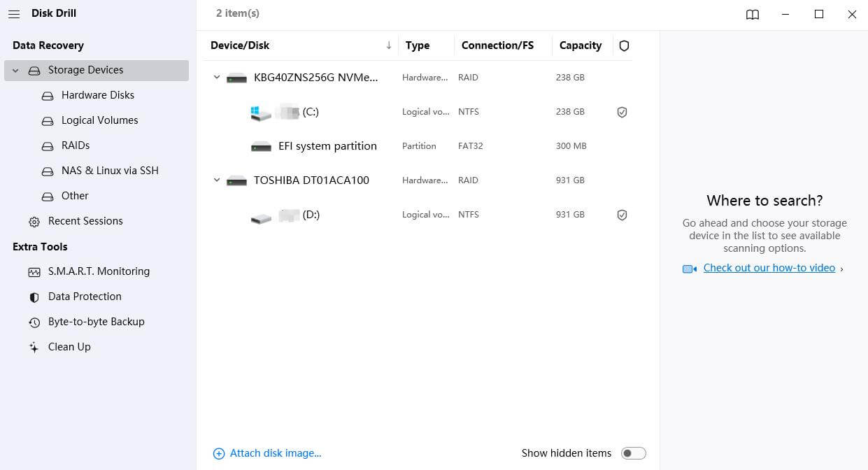Click the 2 item(s) count text
868x470 pixels.
[238, 13]
